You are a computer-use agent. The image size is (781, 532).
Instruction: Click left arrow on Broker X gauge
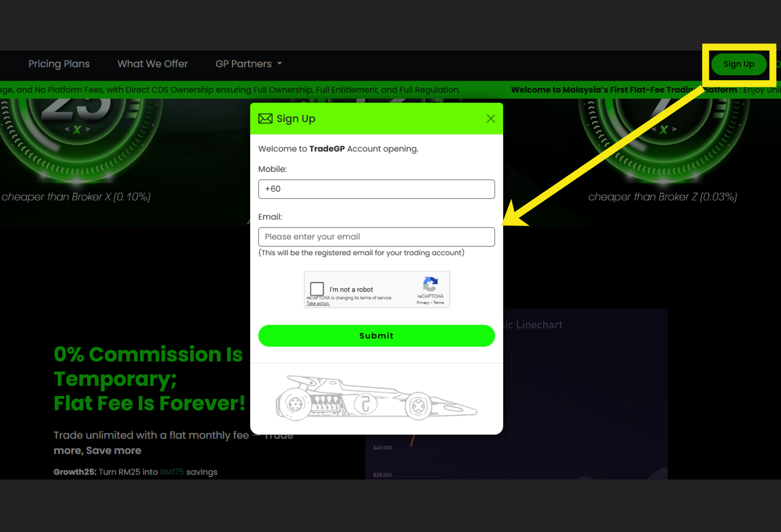tap(67, 130)
